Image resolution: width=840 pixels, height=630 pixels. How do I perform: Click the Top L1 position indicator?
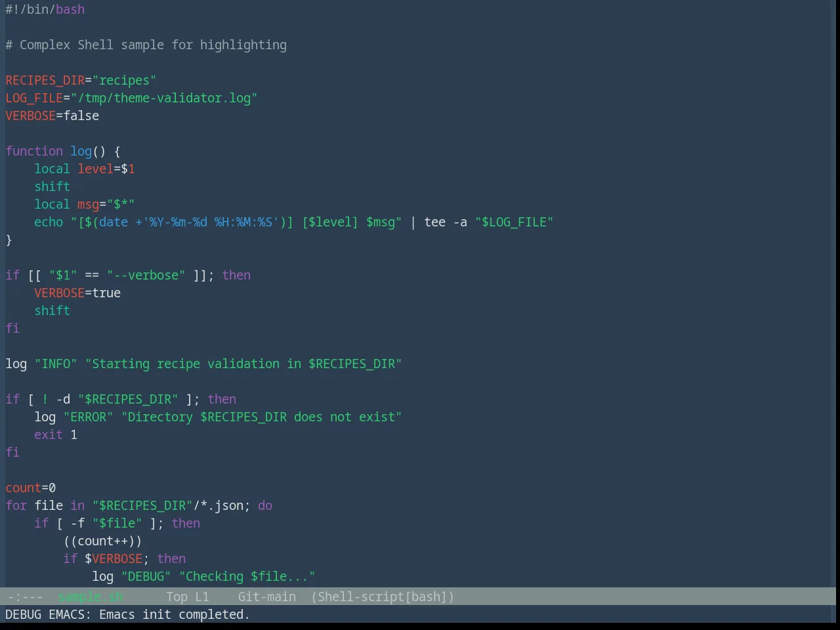point(188,597)
